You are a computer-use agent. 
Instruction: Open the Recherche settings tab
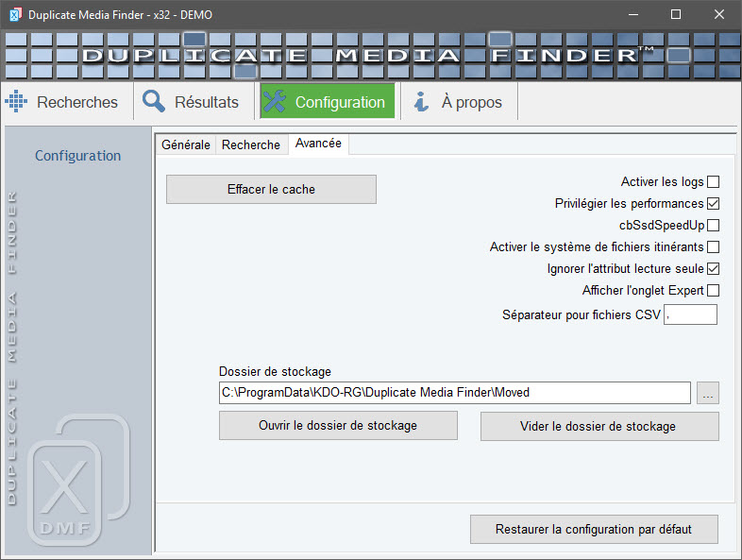tap(251, 144)
